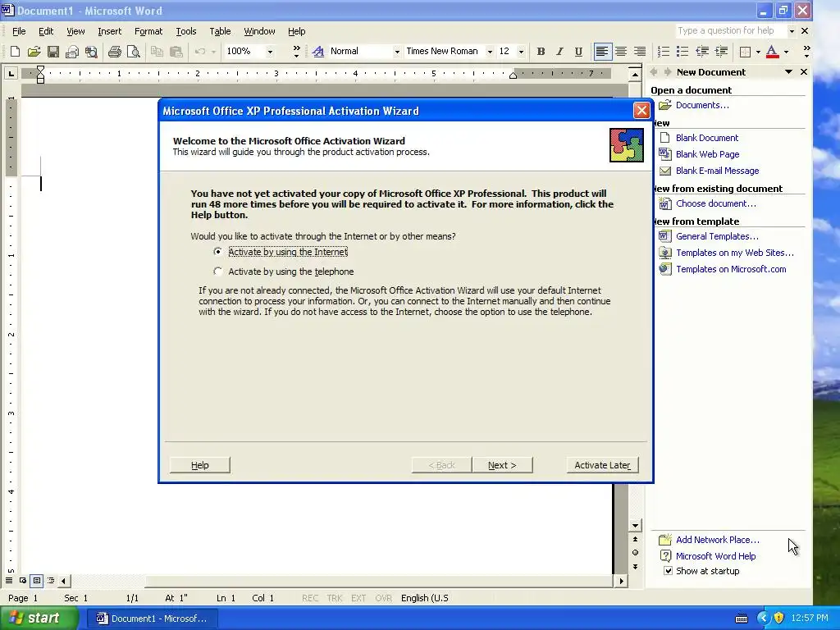Viewport: 840px width, 630px height.
Task: Click the Undo arrow icon
Action: click(200, 52)
